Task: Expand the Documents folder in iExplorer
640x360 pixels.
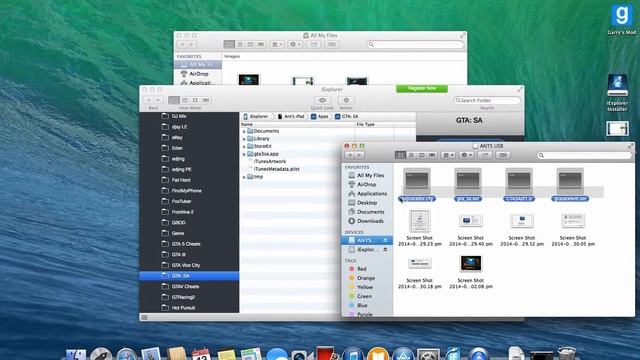Action: click(244, 131)
